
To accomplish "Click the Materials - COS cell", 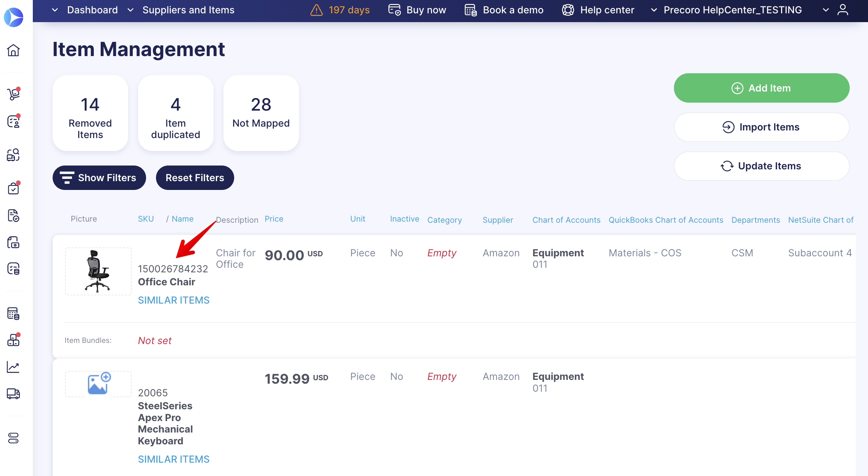I will click(645, 253).
